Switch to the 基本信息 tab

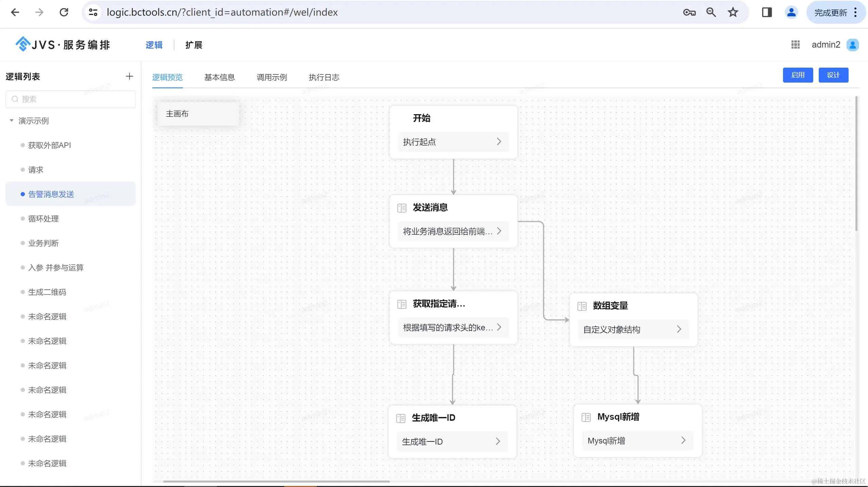(x=219, y=77)
